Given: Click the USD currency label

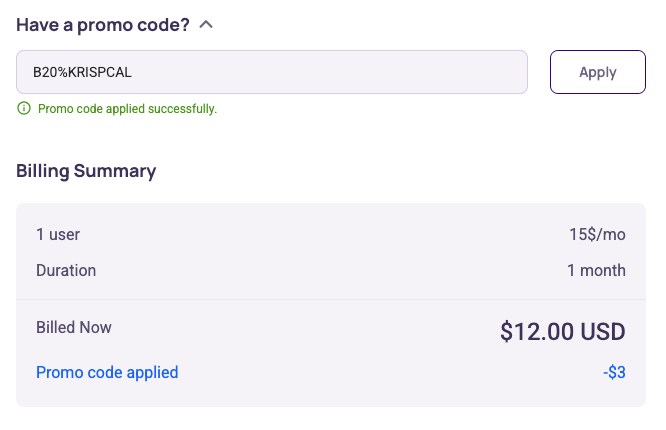Looking at the screenshot, I should (603, 331).
